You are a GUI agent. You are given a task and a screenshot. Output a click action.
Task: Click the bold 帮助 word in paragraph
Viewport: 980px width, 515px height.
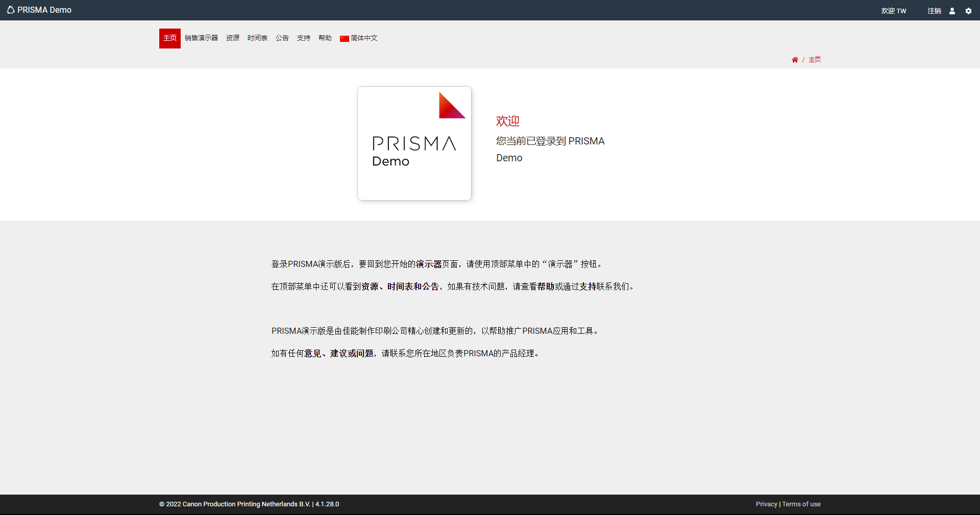pos(546,287)
